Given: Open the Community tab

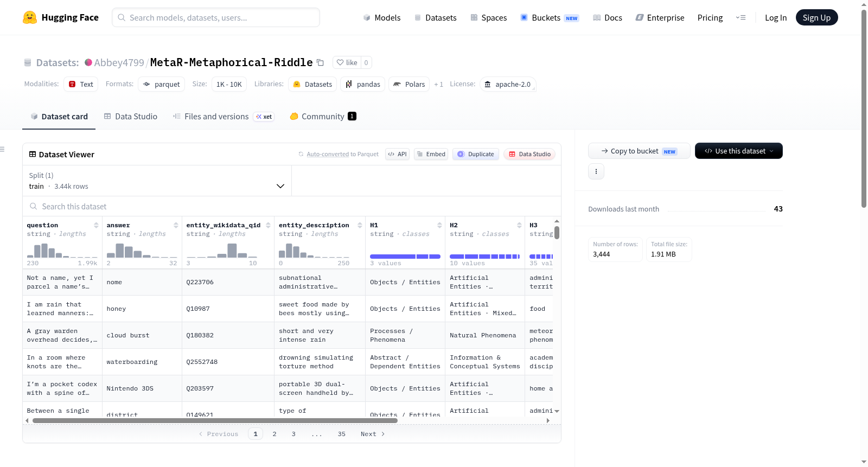Looking at the screenshot, I should pyautogui.click(x=323, y=116).
